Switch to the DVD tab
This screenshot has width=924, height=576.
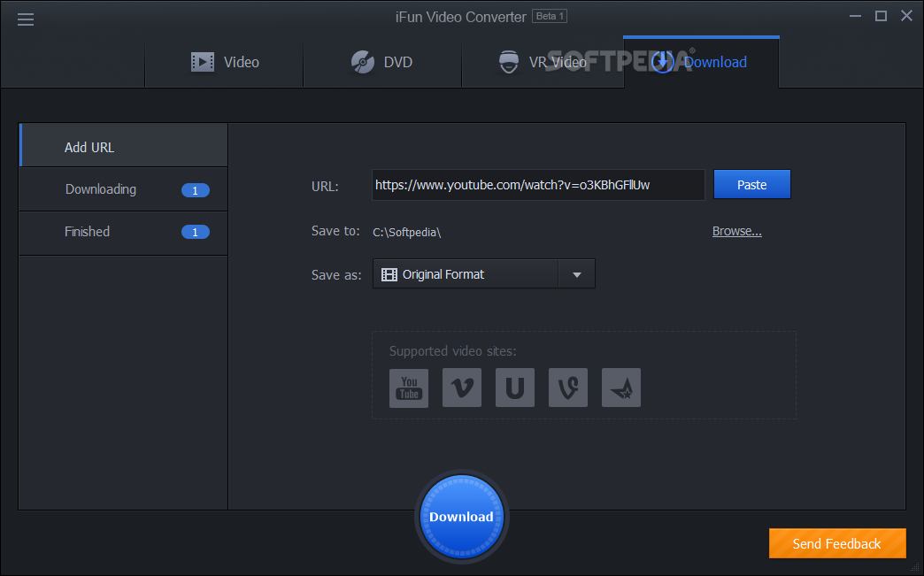coord(381,62)
